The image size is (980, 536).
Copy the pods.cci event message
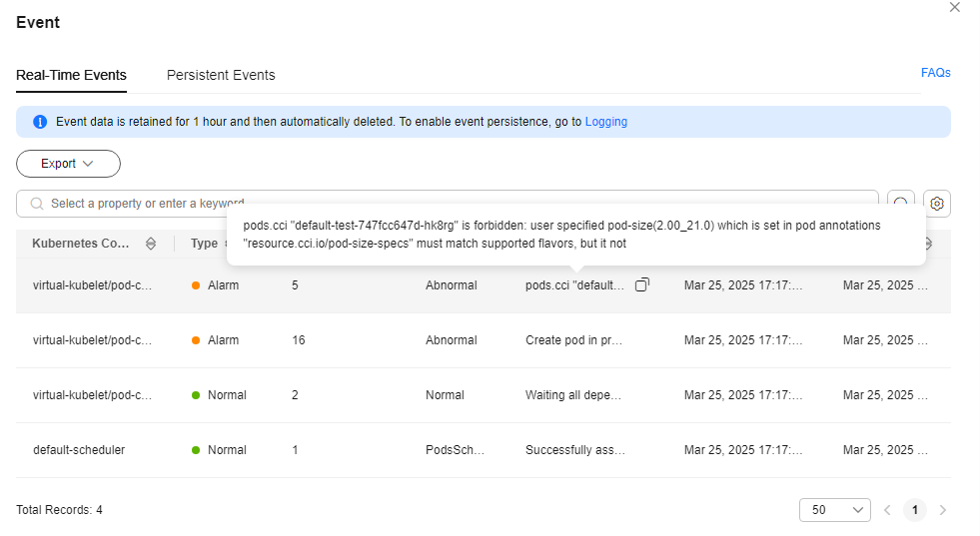tap(642, 284)
